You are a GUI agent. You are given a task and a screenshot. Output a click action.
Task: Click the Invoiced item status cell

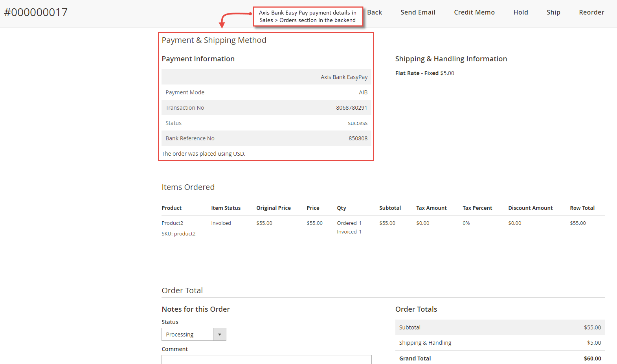(221, 223)
